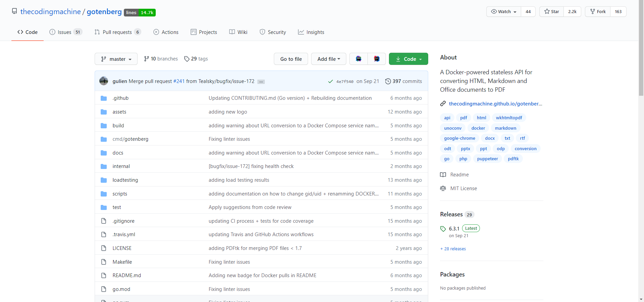Open the Security tab
The width and height of the screenshot is (644, 302).
pos(273,32)
